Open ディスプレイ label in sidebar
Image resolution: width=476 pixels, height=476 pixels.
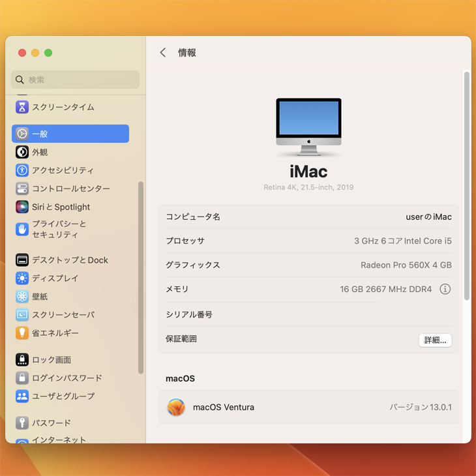55,278
